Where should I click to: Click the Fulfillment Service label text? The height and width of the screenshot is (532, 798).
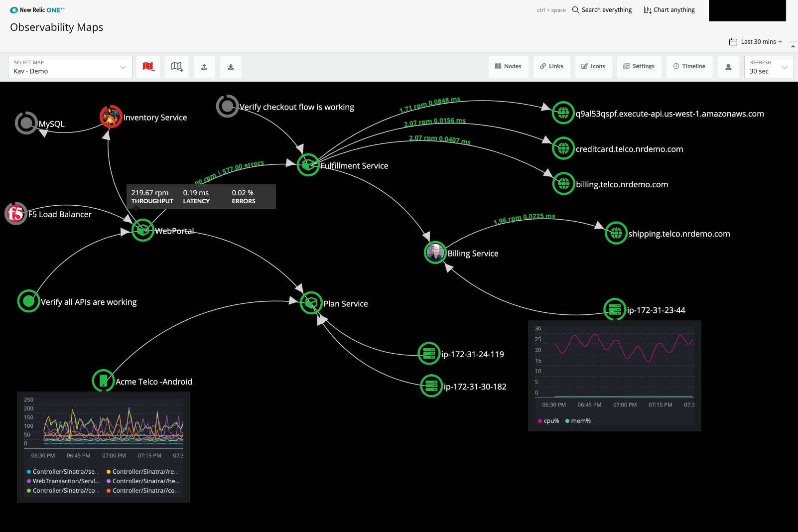click(x=354, y=166)
